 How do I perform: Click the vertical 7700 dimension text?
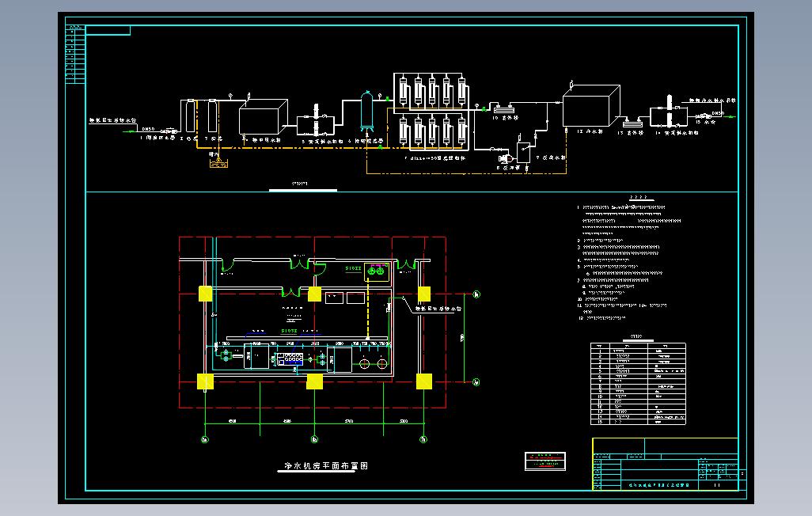coord(462,338)
